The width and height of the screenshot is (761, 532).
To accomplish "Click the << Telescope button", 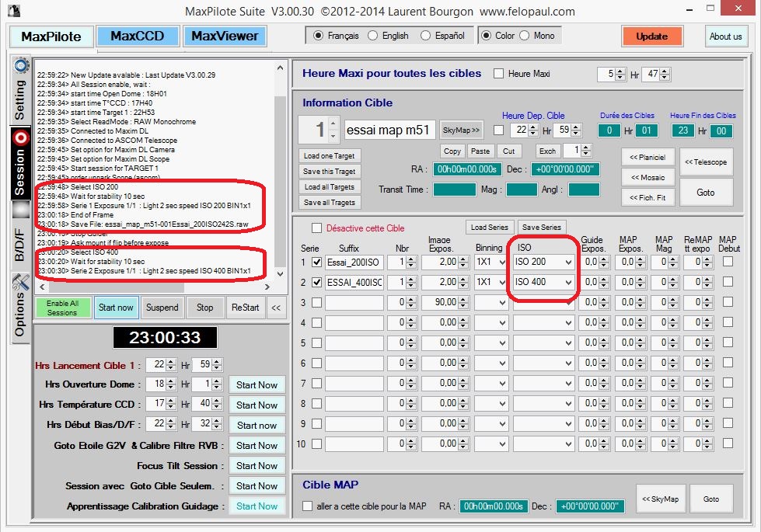I will pos(706,162).
